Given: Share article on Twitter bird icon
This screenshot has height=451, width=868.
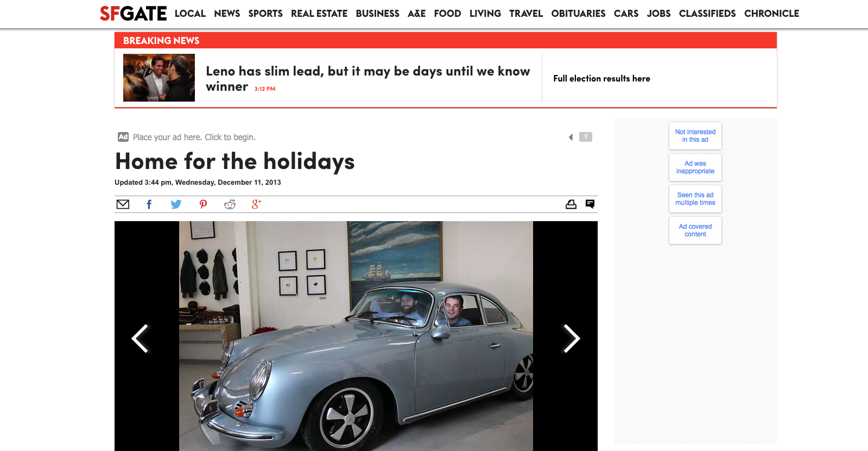Looking at the screenshot, I should (x=176, y=204).
